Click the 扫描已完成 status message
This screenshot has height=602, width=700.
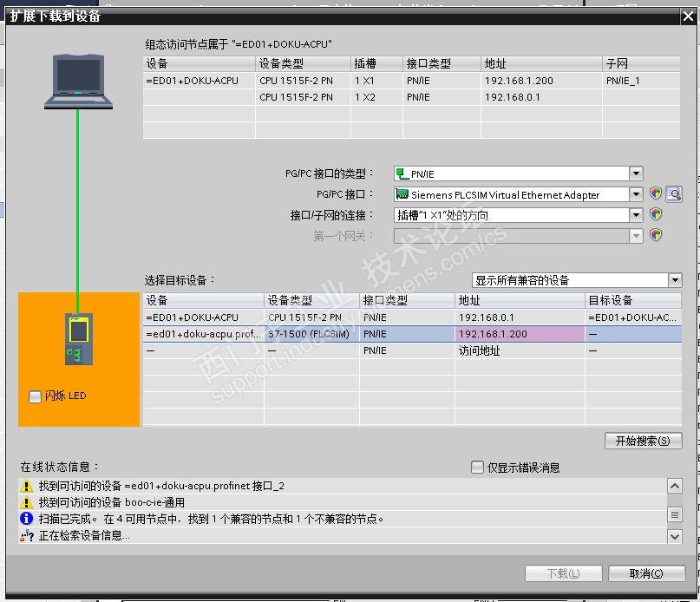(x=211, y=519)
